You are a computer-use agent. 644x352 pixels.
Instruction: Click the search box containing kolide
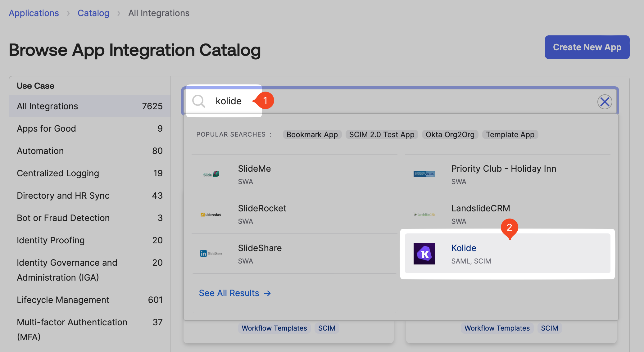click(x=400, y=101)
